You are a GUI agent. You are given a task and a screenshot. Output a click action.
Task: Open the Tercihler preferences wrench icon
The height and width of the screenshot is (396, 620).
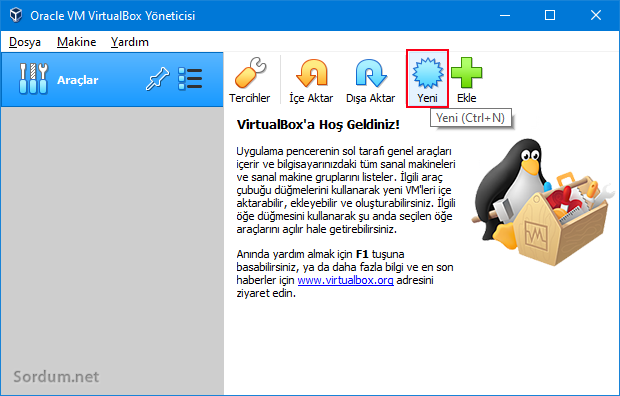click(x=250, y=80)
